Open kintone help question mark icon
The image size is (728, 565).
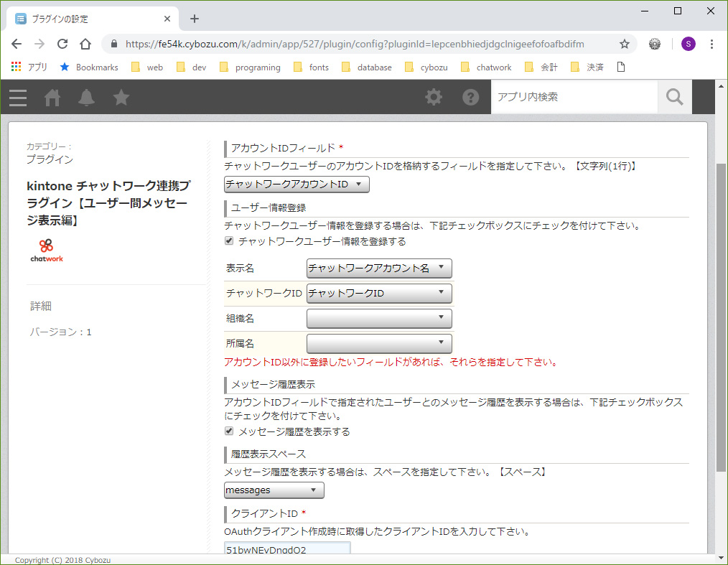pyautogui.click(x=470, y=97)
